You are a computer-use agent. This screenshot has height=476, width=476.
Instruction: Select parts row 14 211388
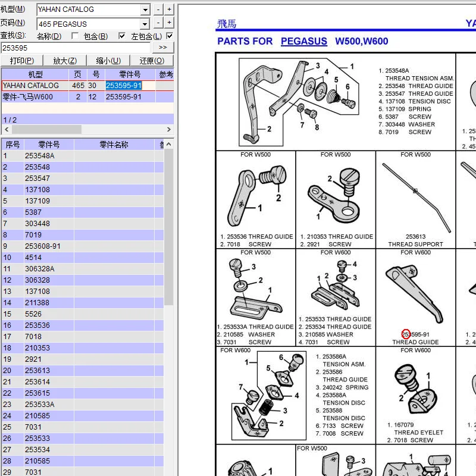pyautogui.click(x=83, y=303)
